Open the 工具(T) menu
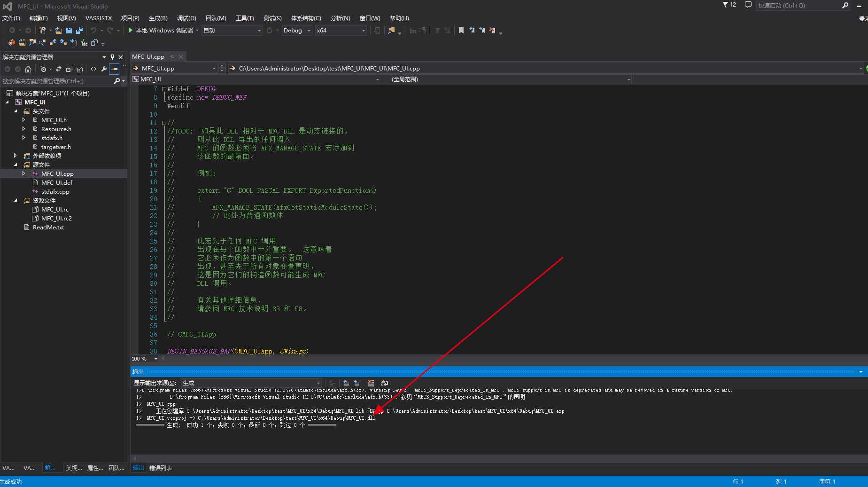The image size is (868, 487). click(x=245, y=18)
